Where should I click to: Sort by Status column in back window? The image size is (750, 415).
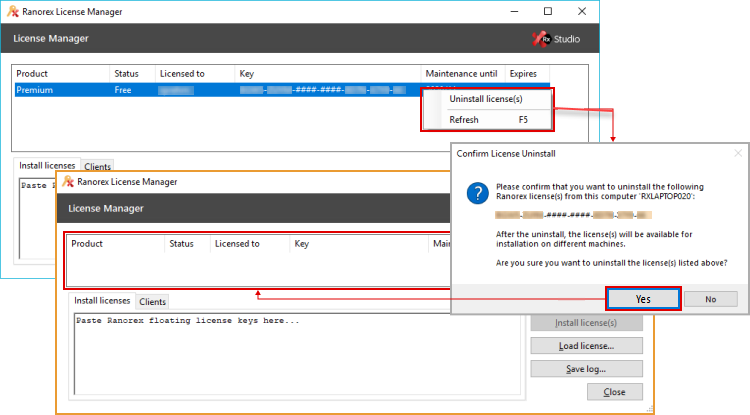(132, 74)
